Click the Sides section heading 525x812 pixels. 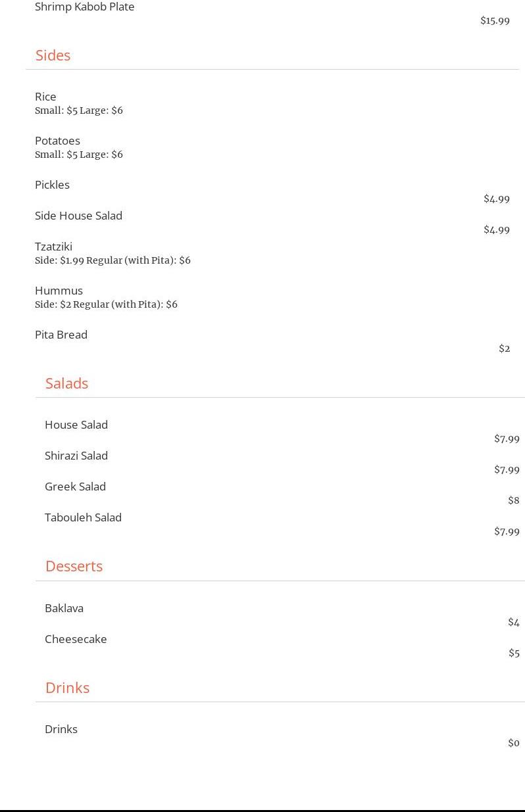pyautogui.click(x=53, y=55)
